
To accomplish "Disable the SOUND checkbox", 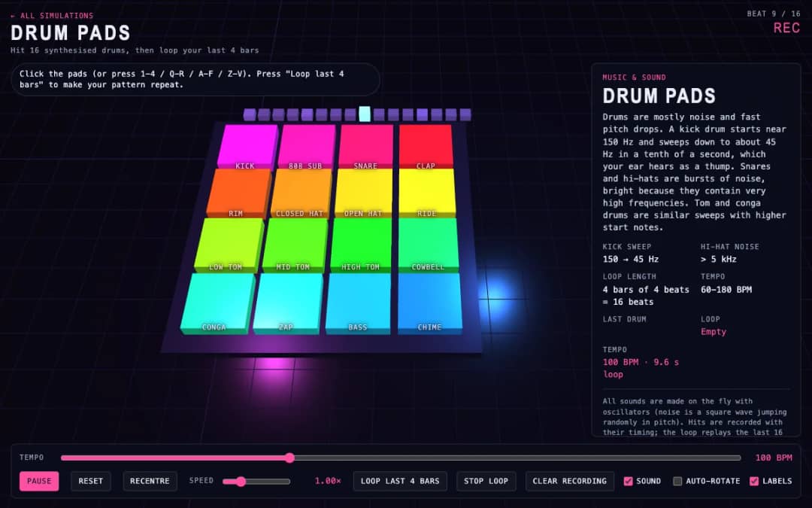I will 628,481.
